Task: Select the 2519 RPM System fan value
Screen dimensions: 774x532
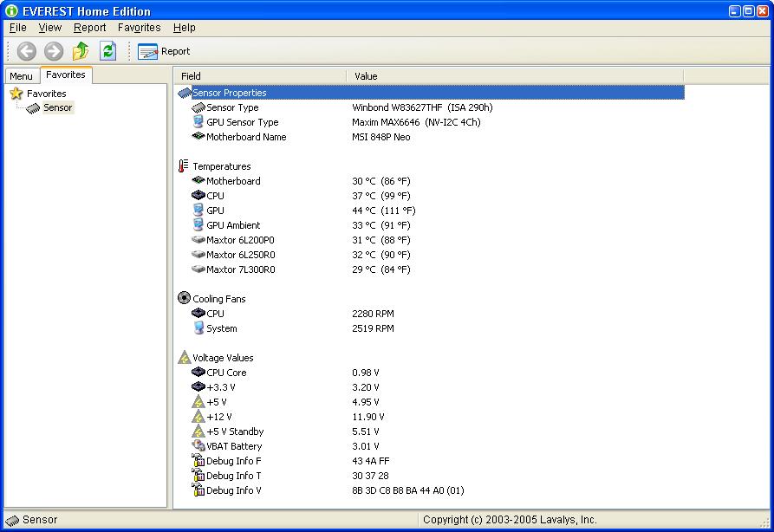Action: click(374, 328)
